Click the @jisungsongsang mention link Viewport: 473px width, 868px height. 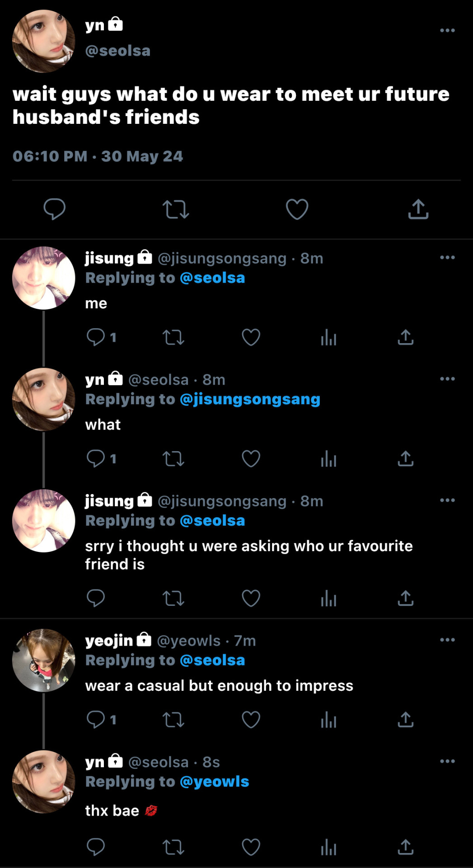250,399
